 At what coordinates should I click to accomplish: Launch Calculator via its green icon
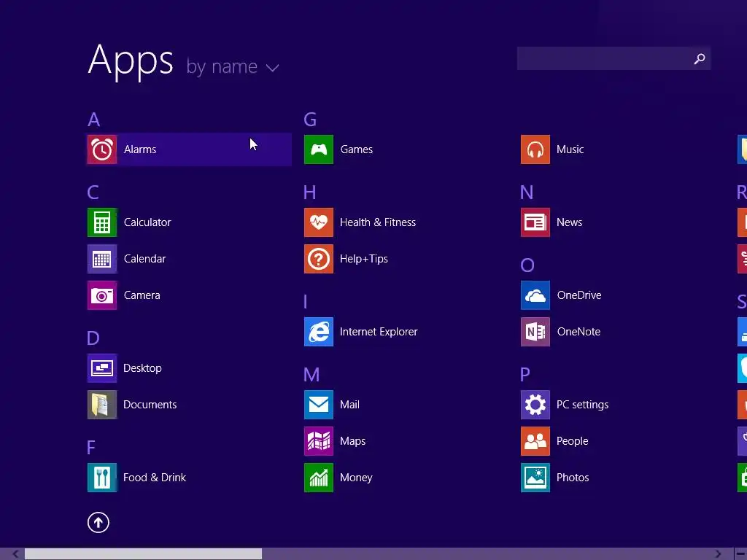102,222
